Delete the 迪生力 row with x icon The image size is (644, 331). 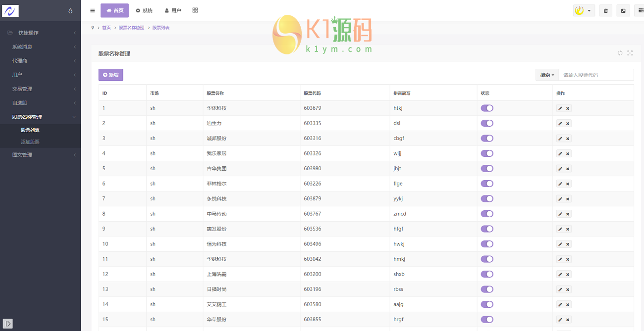(568, 124)
